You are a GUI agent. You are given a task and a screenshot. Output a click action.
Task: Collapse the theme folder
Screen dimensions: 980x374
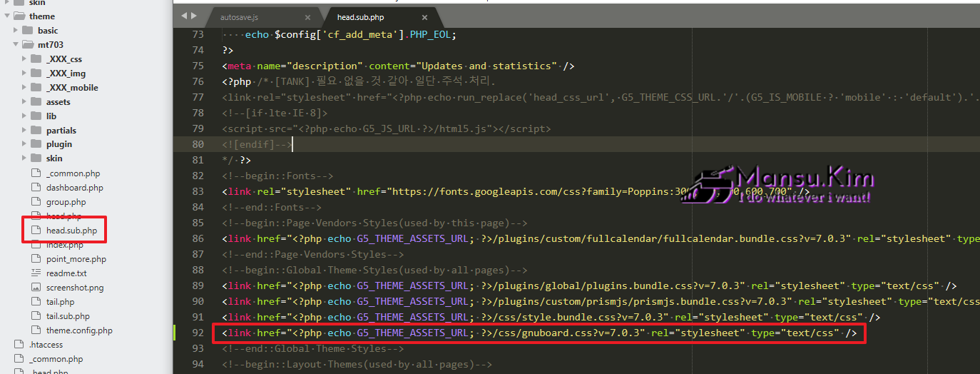coord(7,16)
